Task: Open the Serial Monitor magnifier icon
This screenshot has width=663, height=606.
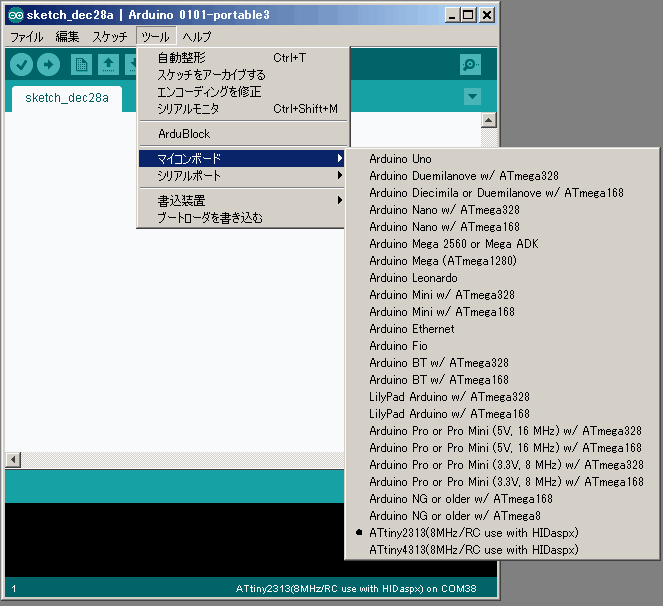Action: coord(470,65)
